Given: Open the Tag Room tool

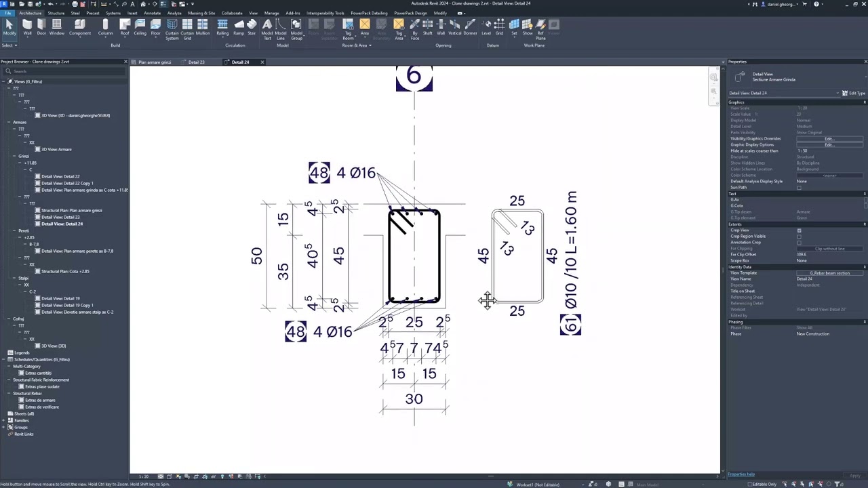Looking at the screenshot, I should (348, 29).
